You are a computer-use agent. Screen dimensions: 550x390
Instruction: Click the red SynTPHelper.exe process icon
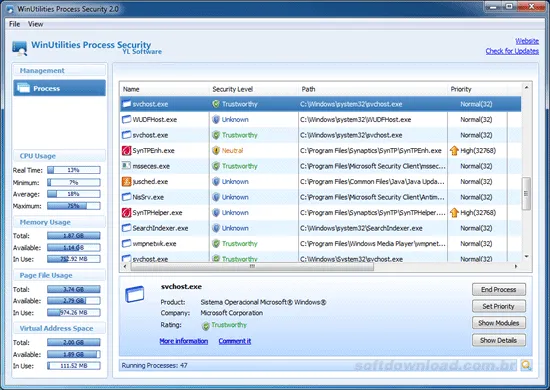click(126, 213)
